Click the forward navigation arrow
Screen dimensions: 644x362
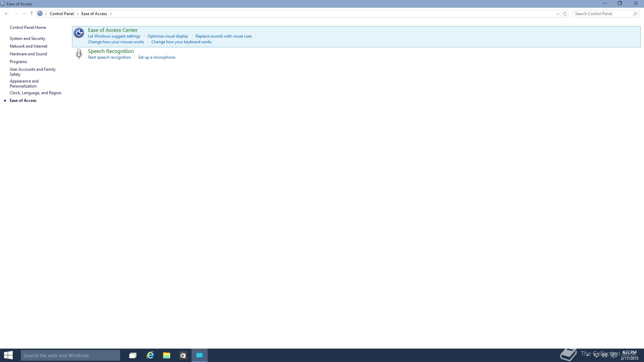click(16, 14)
